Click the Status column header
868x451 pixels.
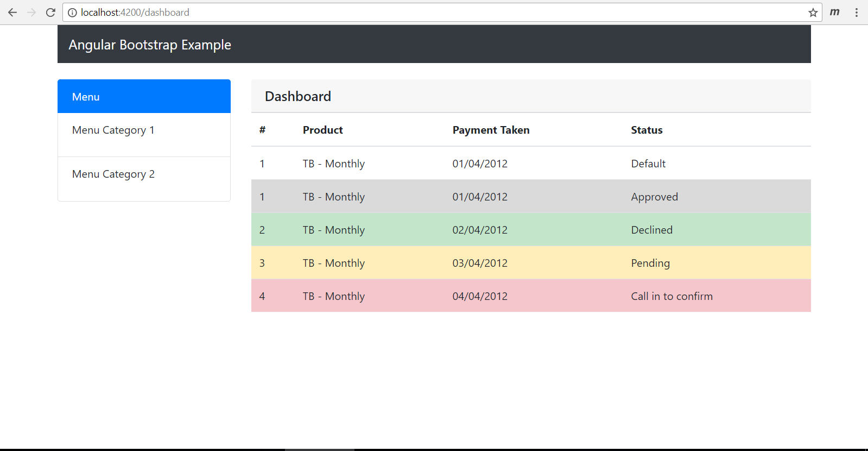tap(647, 130)
